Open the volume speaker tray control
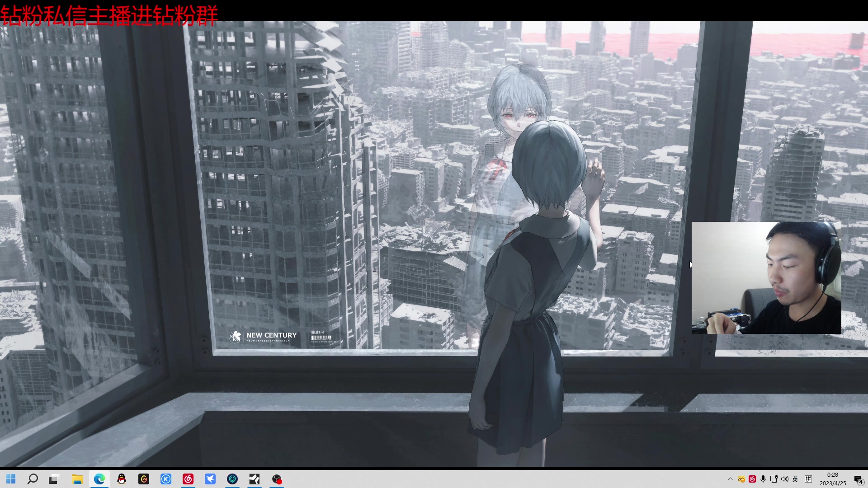This screenshot has height=488, width=868. pos(784,479)
